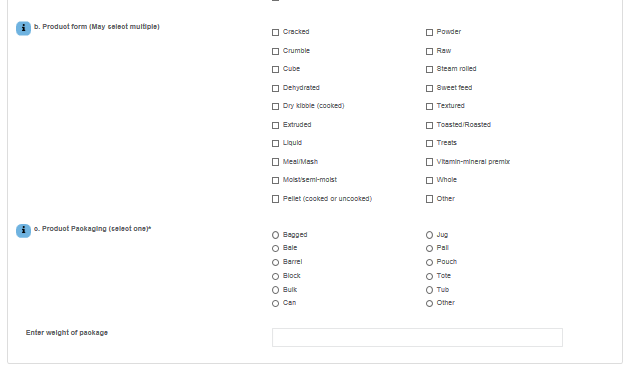The image size is (631, 368).
Task: Select the Powder product form
Action: coord(429,32)
